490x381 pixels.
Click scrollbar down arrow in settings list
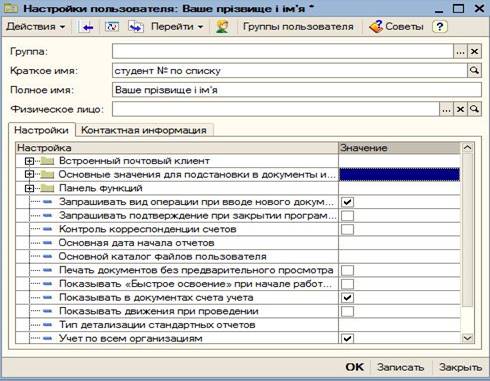point(467,338)
